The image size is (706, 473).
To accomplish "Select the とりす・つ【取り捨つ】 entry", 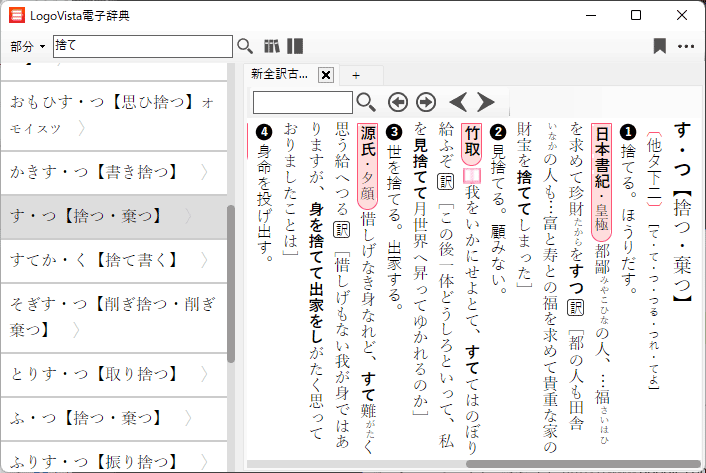I will point(100,374).
